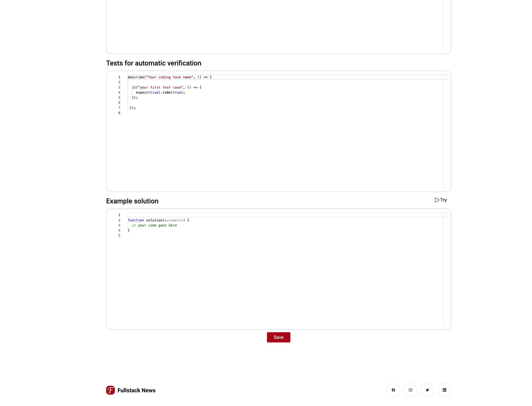The height and width of the screenshot is (406, 532).
Task: Place cursor on the describe line
Action: [x=169, y=77]
